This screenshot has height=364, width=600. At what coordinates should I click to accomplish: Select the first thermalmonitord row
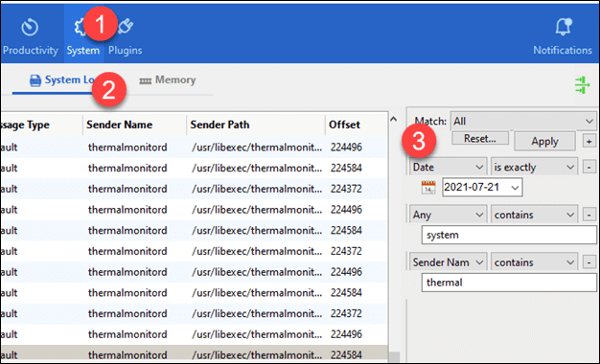tap(194, 148)
